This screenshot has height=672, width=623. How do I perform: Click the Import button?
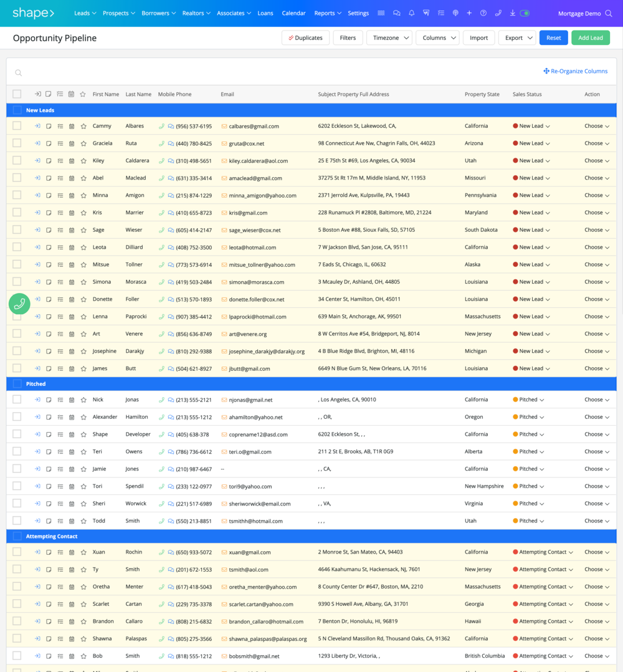(478, 37)
